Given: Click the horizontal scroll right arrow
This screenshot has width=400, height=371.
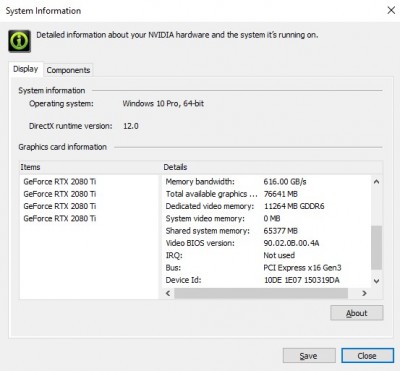Looking at the screenshot, I should pyautogui.click(x=365, y=293).
